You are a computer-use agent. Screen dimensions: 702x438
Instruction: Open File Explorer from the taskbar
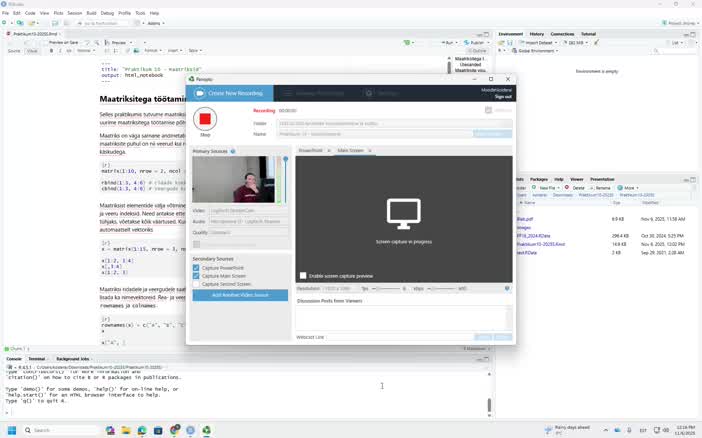click(x=126, y=430)
